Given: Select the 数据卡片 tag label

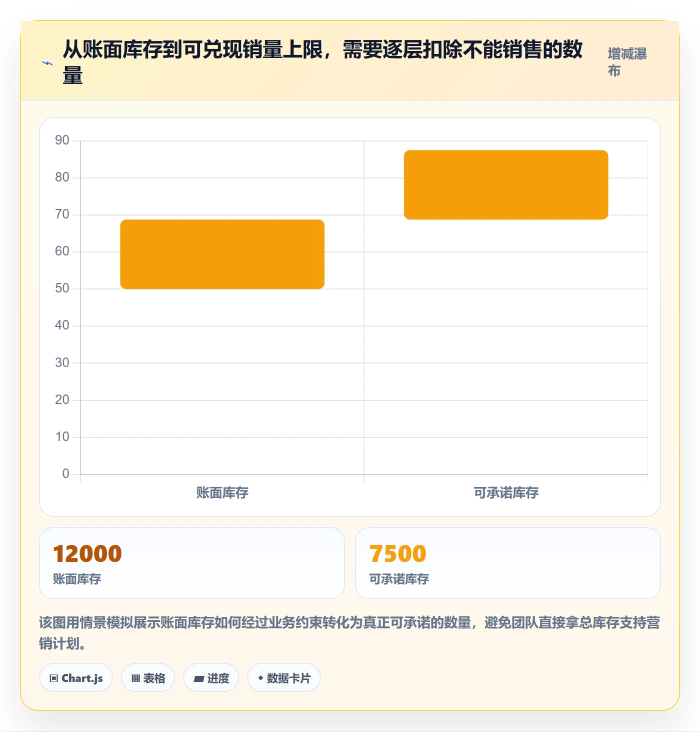Looking at the screenshot, I should pos(288,678).
